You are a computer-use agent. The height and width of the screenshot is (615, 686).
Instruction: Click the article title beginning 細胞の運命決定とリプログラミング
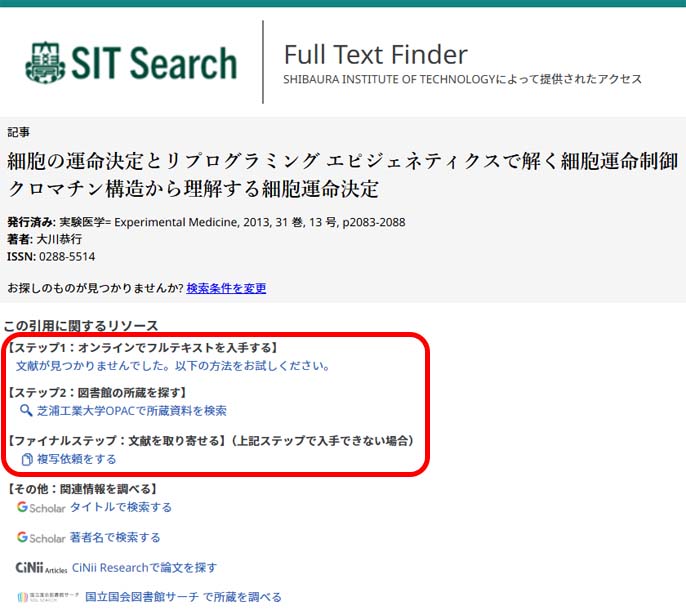tap(343, 175)
